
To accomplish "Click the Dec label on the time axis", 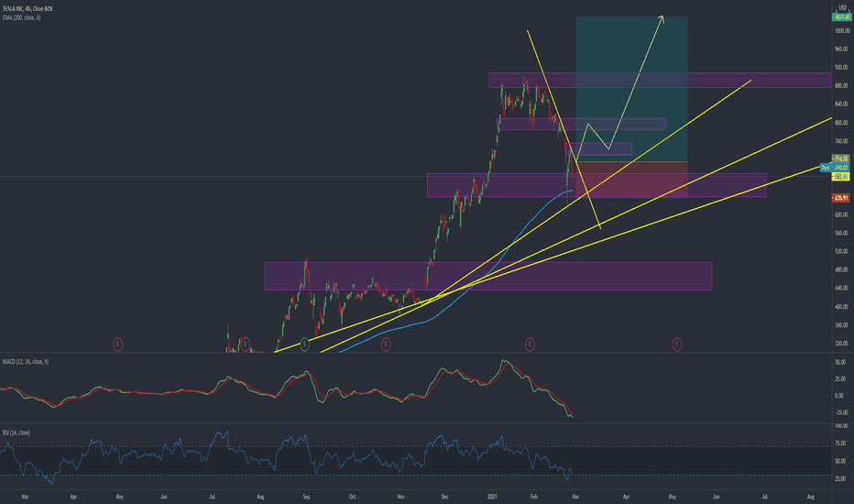I will 445,497.
